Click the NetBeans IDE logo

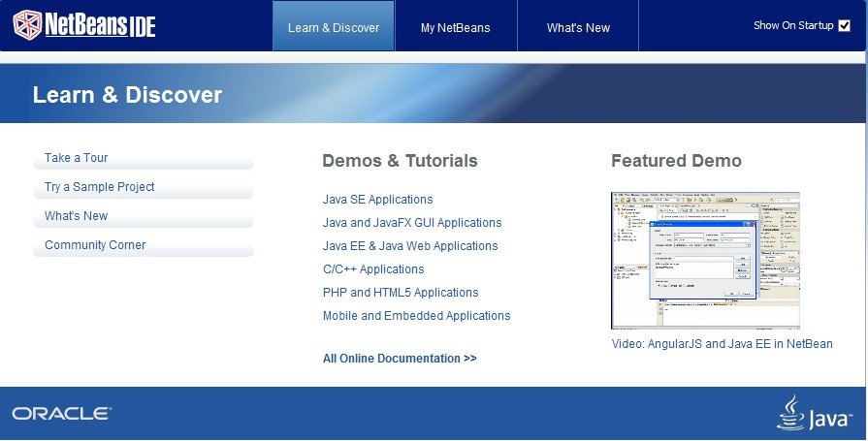tap(84, 25)
